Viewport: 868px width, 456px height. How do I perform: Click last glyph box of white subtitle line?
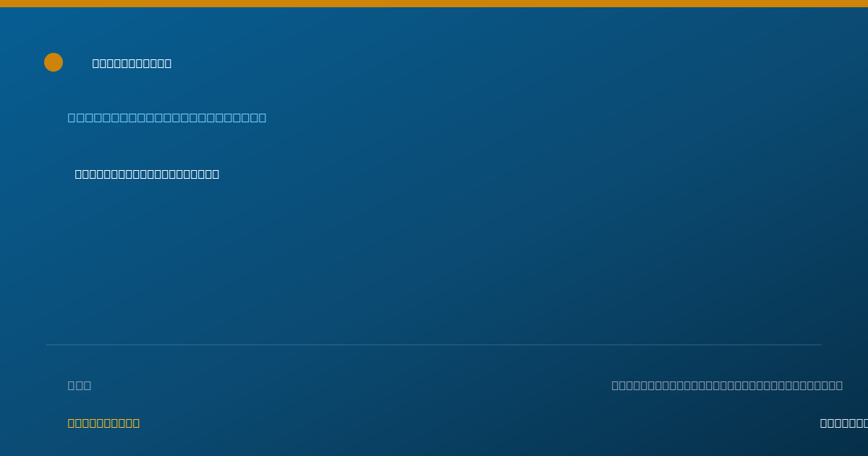pos(215,174)
